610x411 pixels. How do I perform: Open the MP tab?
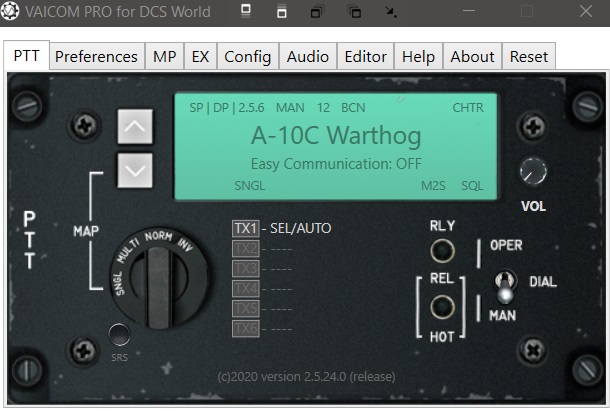coord(165,57)
